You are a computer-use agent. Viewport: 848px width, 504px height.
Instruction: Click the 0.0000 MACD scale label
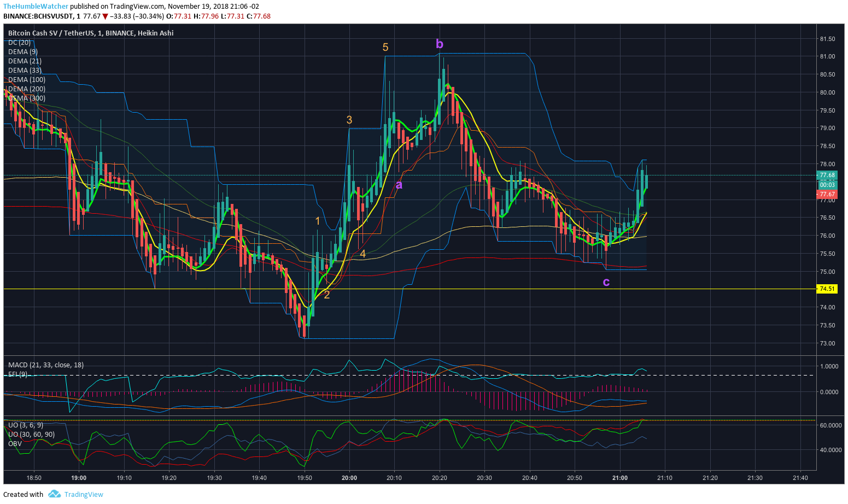829,392
